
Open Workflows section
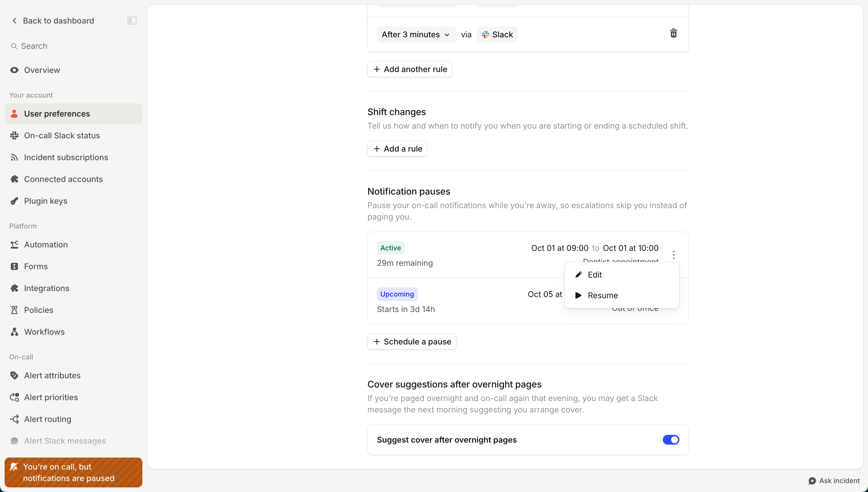click(x=73, y=332)
